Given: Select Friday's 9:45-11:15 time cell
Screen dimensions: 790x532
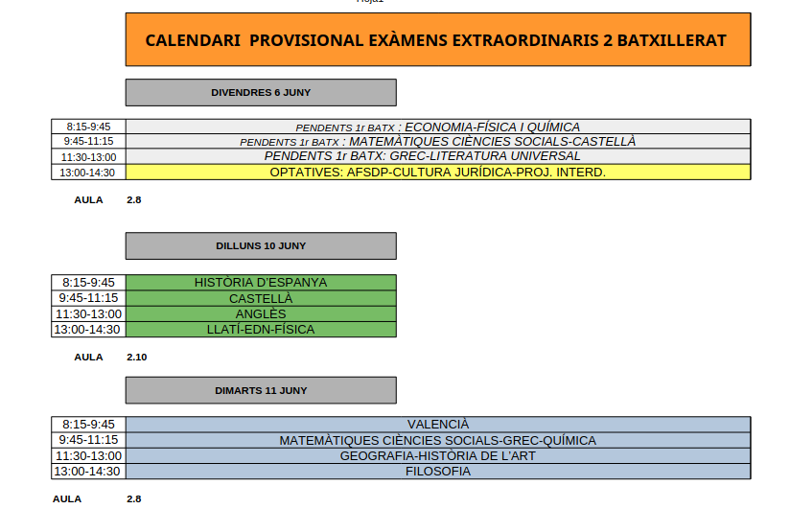Looking at the screenshot, I should (x=88, y=142).
